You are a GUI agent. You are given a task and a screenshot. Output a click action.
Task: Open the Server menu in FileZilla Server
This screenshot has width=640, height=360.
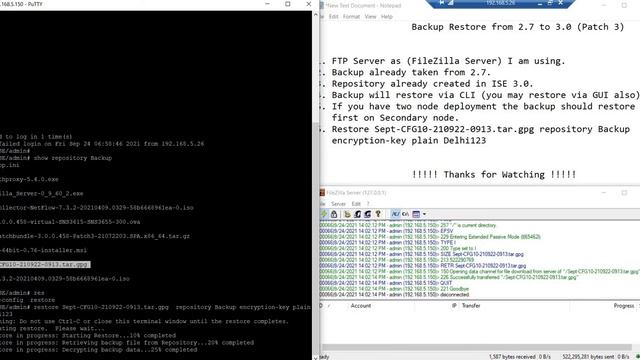[x=338, y=204]
